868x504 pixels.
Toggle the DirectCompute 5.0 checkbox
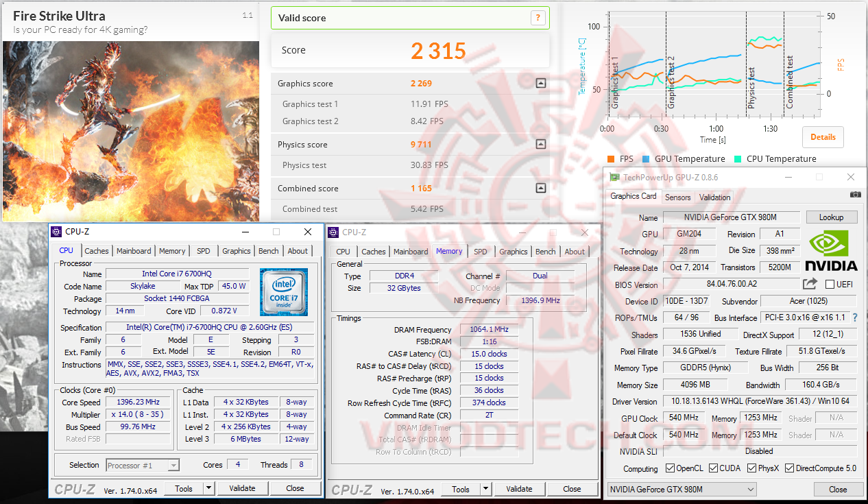tap(790, 468)
